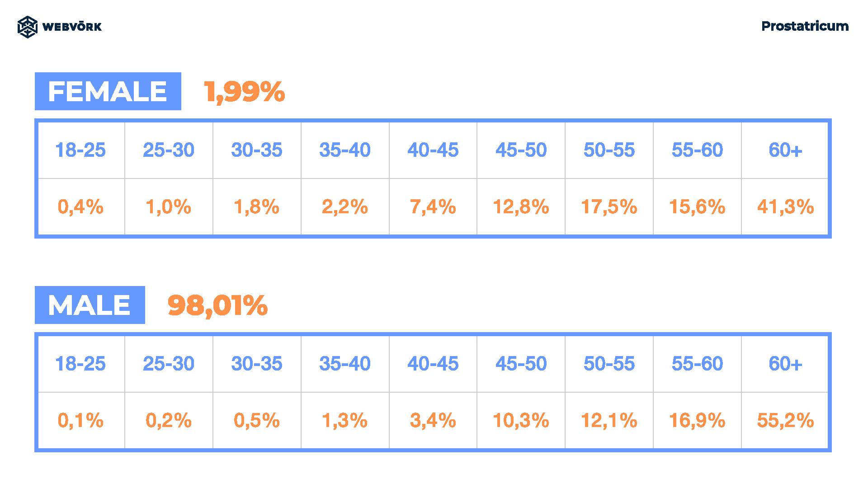This screenshot has height=488, width=868.
Task: Select the female table 18-25 header cell
Action: (81, 150)
